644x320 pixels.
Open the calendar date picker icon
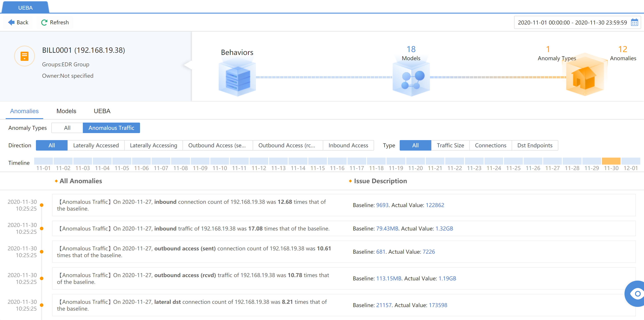[x=634, y=23]
